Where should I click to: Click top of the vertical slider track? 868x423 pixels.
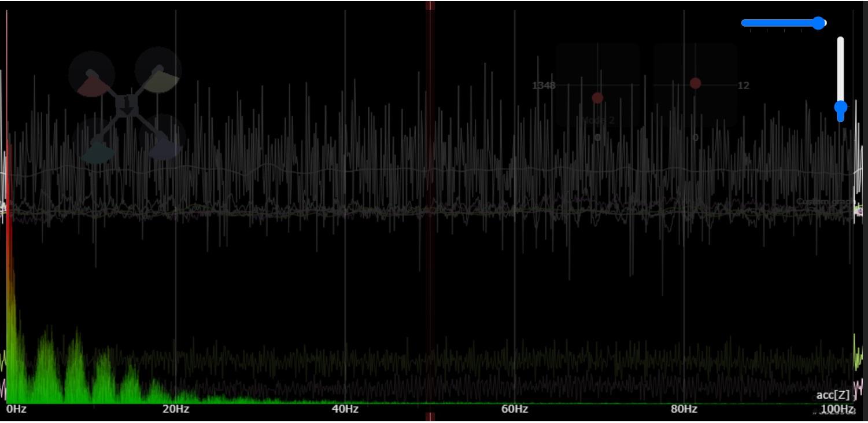[x=840, y=41]
